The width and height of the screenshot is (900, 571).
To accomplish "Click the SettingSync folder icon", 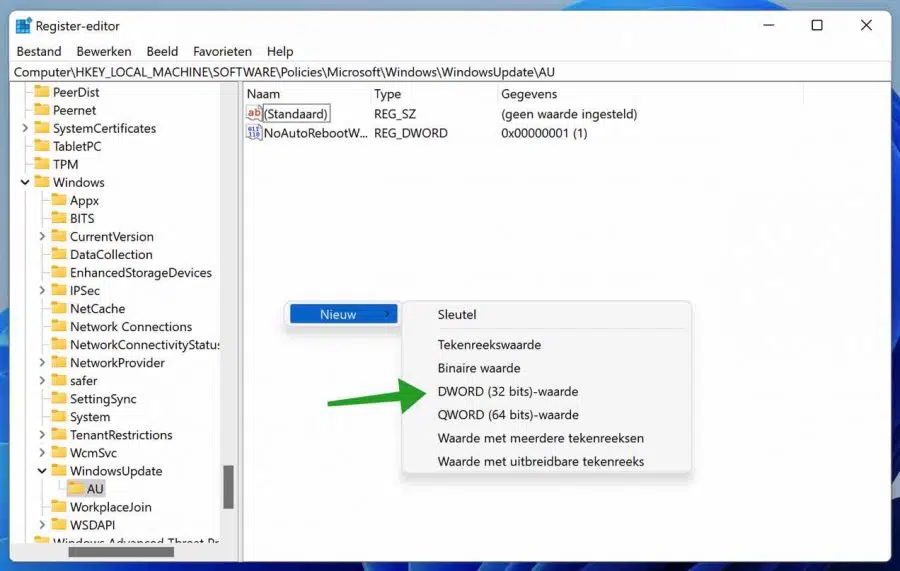I will coord(59,399).
